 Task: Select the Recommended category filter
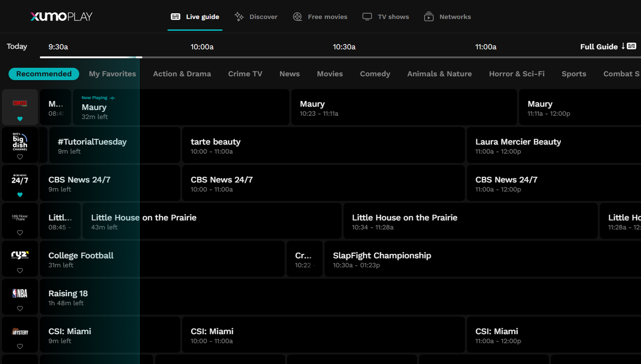click(x=44, y=74)
